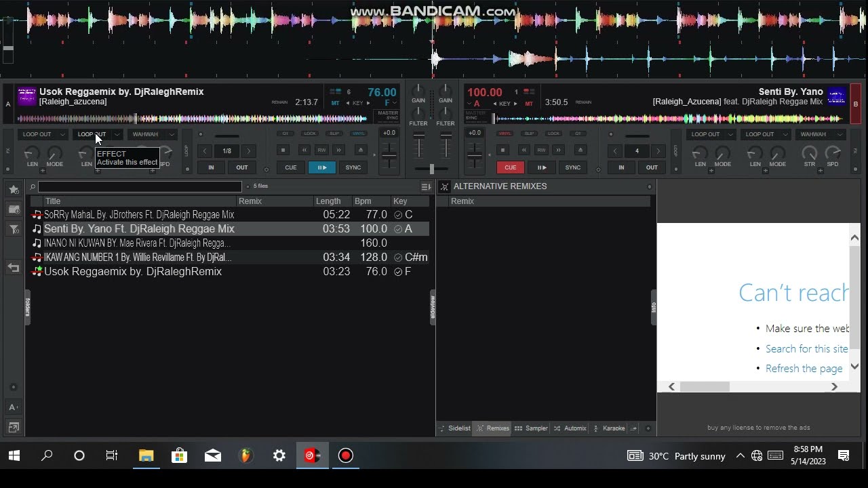Image resolution: width=868 pixels, height=488 pixels.
Task: Skip forward on deck B
Action: tap(558, 150)
